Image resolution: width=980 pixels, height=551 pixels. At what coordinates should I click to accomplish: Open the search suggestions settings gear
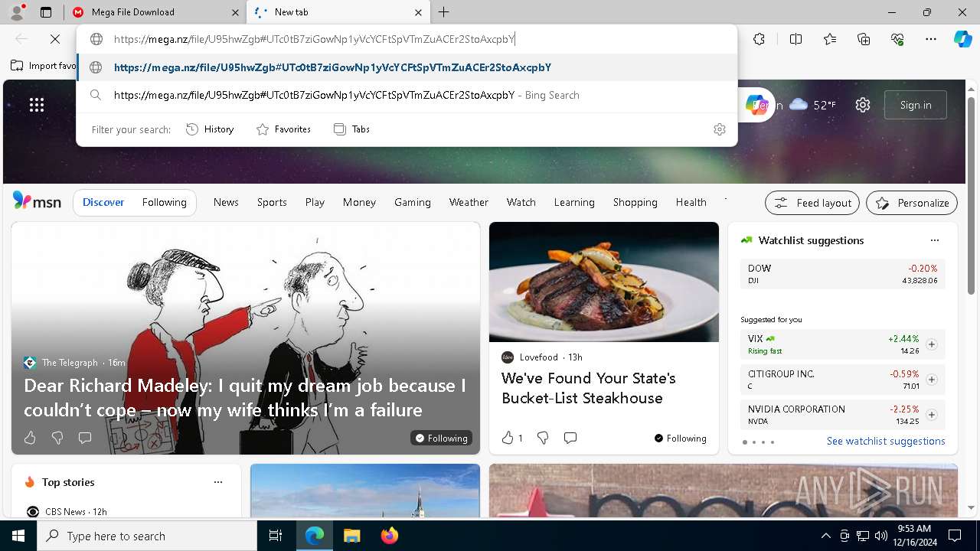pos(719,129)
